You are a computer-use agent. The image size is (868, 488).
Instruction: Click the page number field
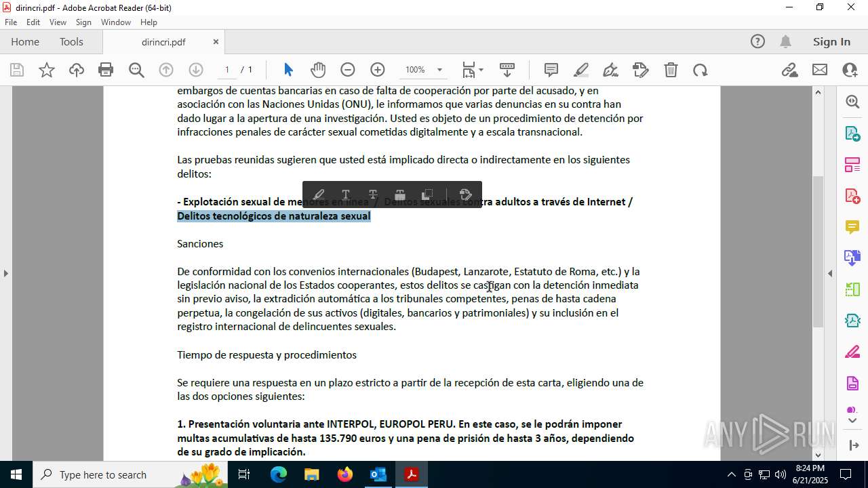(x=227, y=70)
